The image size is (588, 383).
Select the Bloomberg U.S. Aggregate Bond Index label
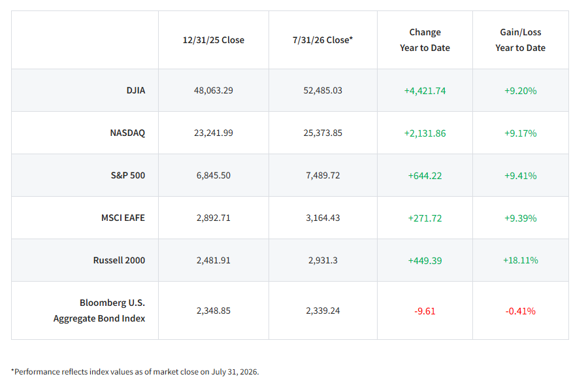(x=99, y=310)
